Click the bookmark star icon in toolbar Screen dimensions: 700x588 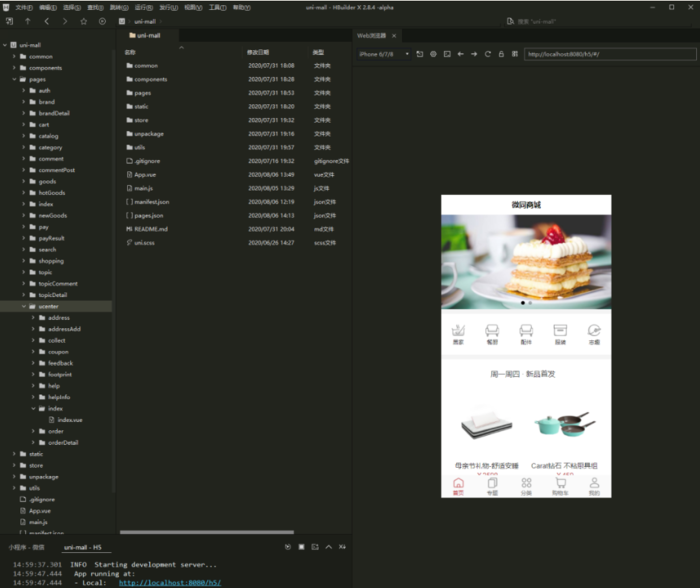84,21
